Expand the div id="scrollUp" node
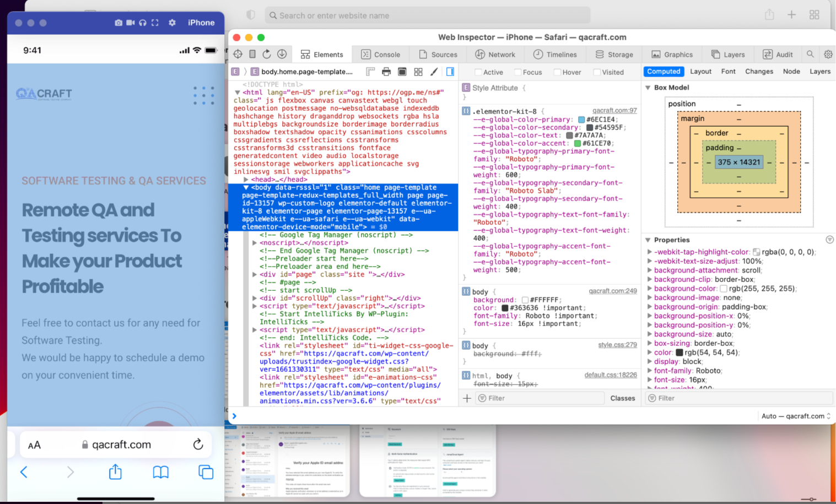Image resolution: width=836 pixels, height=504 pixels. [255, 298]
